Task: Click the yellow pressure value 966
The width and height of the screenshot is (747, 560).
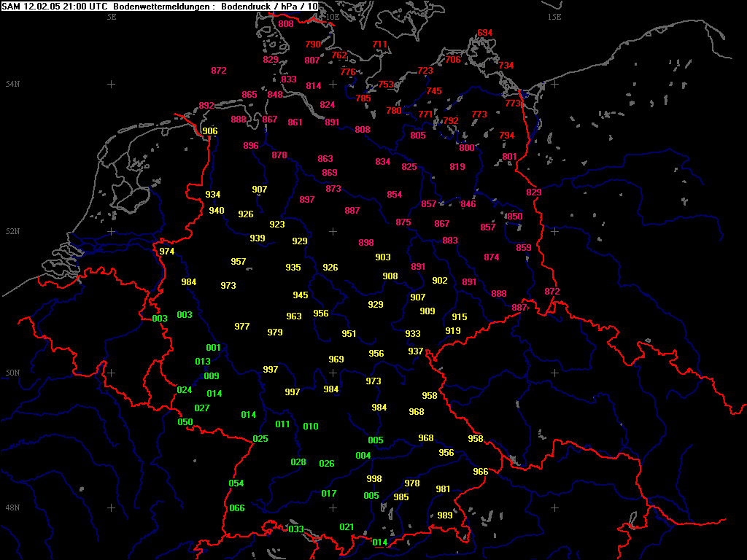Action: coord(481,472)
